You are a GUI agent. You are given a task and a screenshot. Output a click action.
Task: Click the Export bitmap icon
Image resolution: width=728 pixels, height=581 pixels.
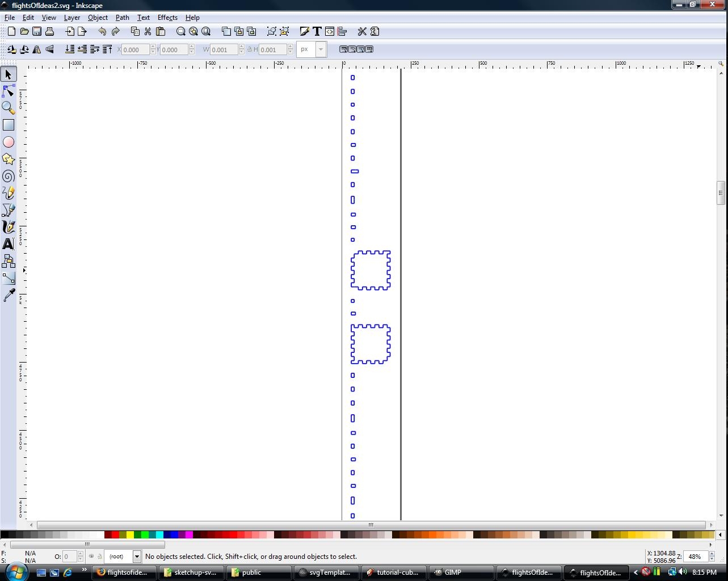pos(82,31)
